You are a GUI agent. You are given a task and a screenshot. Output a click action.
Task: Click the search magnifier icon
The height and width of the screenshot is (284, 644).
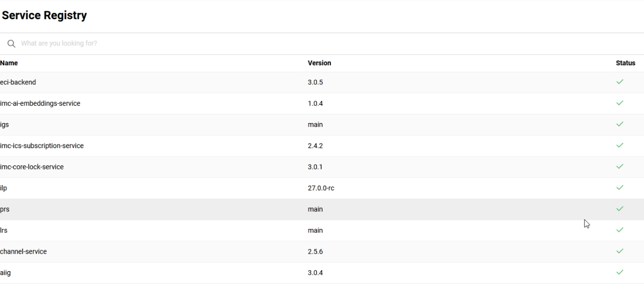click(11, 43)
